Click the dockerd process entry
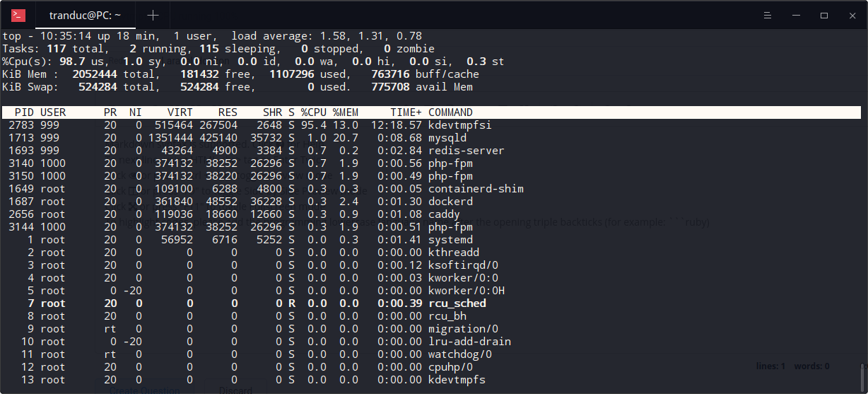The image size is (868, 394). [450, 202]
